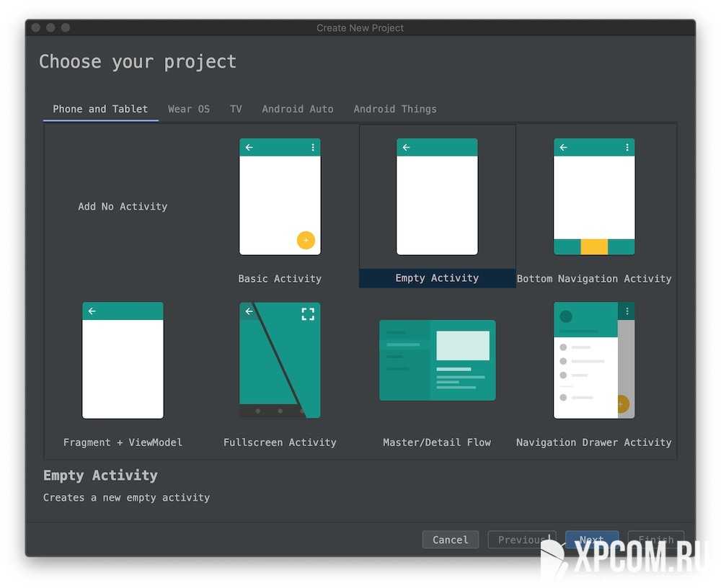This screenshot has height=588, width=721.
Task: Click overflow menu dots in Bottom Navigation preview
Action: 627,148
